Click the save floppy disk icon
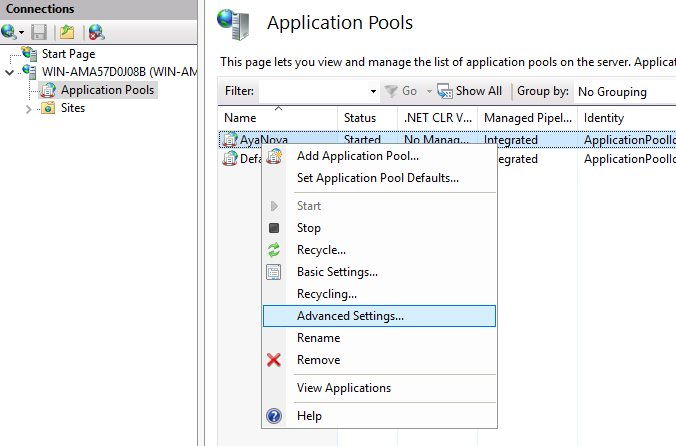Image resolution: width=676 pixels, height=446 pixels. (x=39, y=32)
